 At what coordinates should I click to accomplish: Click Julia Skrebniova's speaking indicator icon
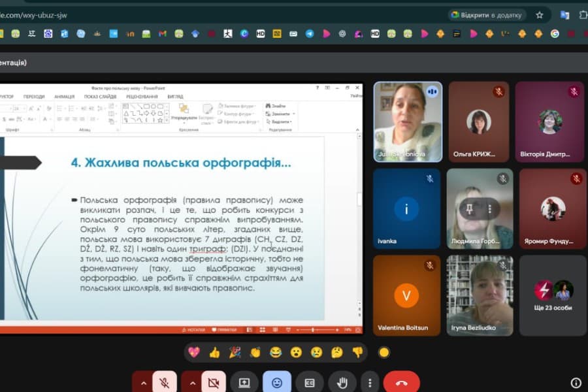coord(432,91)
